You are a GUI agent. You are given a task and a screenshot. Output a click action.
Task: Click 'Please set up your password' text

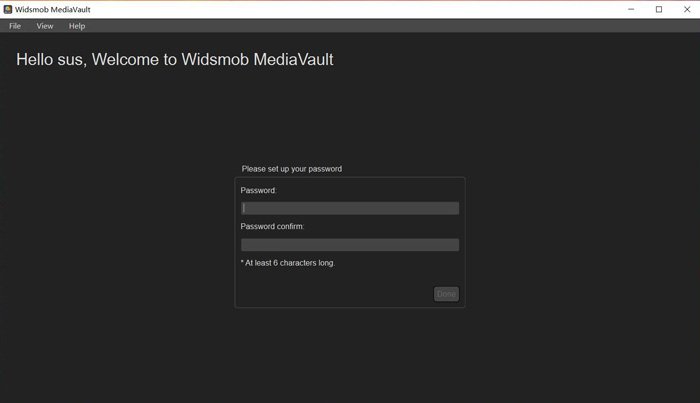[292, 169]
